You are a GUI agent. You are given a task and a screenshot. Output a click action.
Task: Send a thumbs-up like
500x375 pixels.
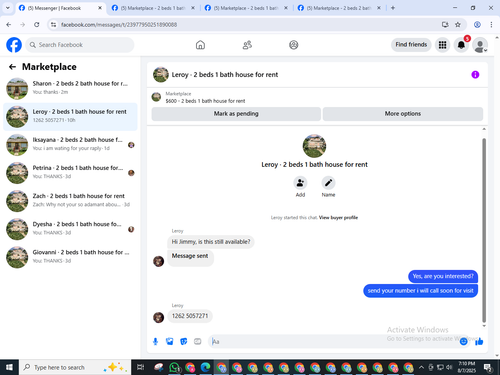pos(479,341)
